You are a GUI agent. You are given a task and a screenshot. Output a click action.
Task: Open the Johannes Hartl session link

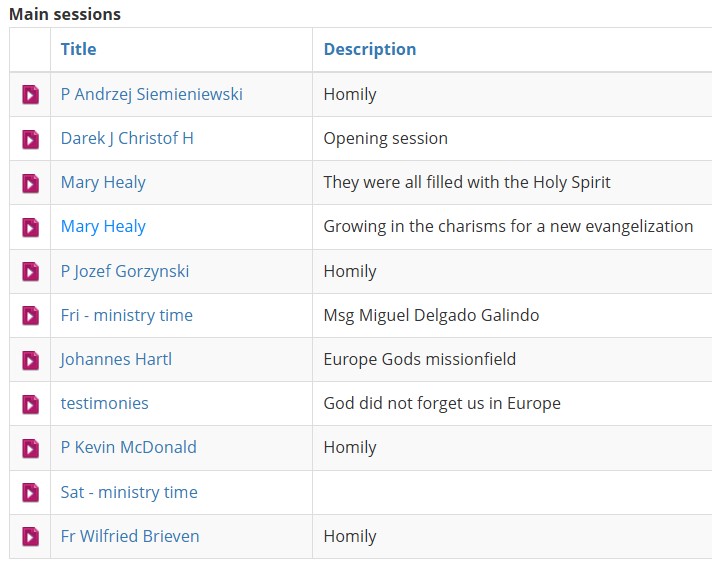click(x=116, y=360)
